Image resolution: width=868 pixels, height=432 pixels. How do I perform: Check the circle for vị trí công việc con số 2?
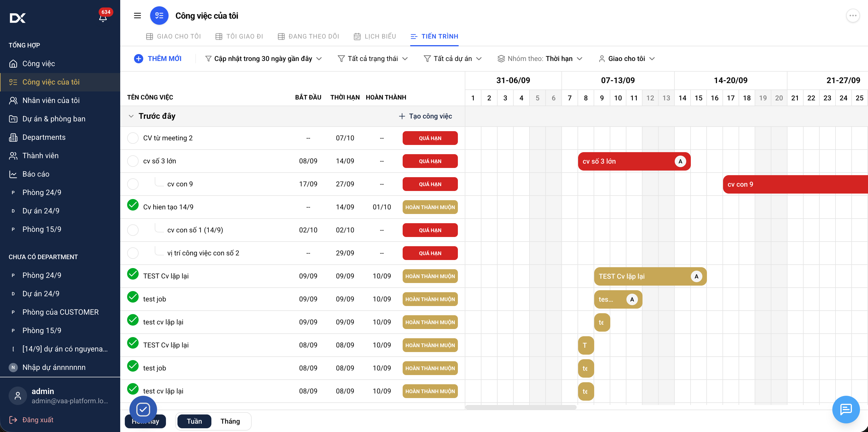(x=133, y=253)
